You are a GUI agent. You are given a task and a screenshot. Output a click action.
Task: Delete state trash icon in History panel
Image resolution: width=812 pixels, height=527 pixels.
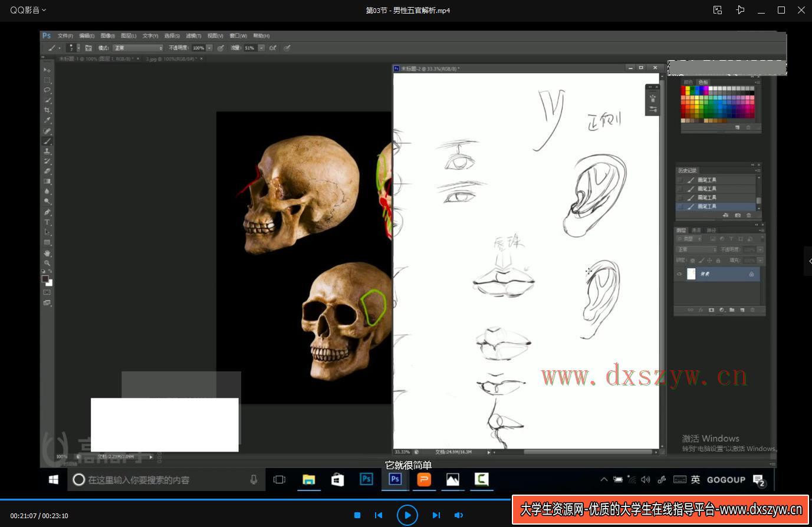pyautogui.click(x=749, y=216)
